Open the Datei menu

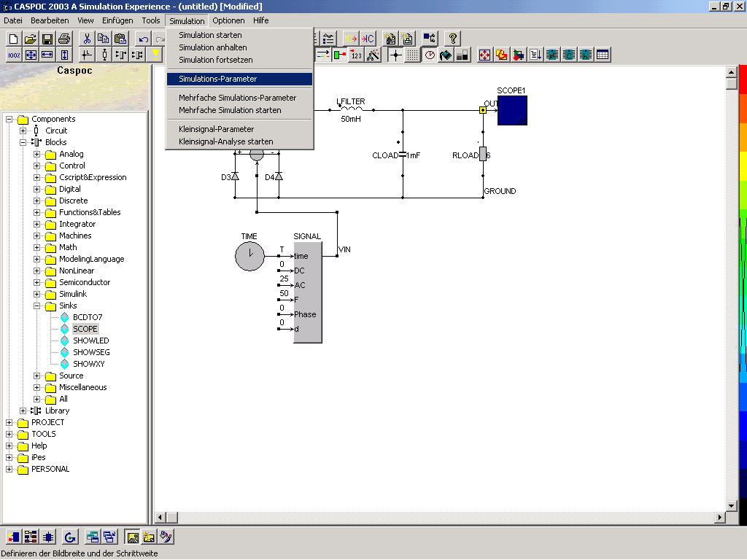pos(13,20)
